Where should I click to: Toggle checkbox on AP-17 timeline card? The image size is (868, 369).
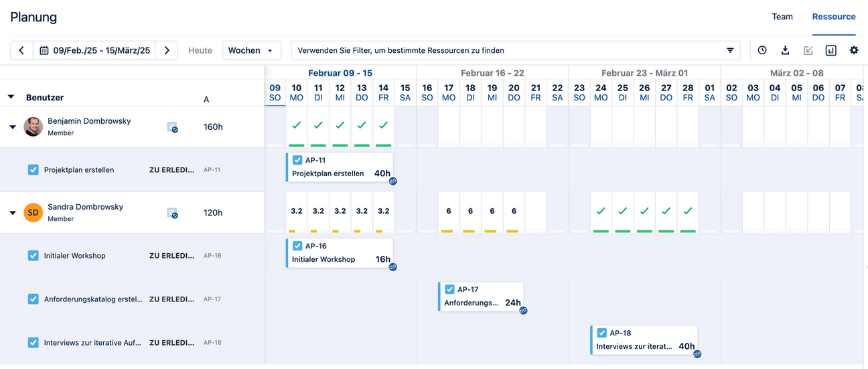(x=449, y=289)
